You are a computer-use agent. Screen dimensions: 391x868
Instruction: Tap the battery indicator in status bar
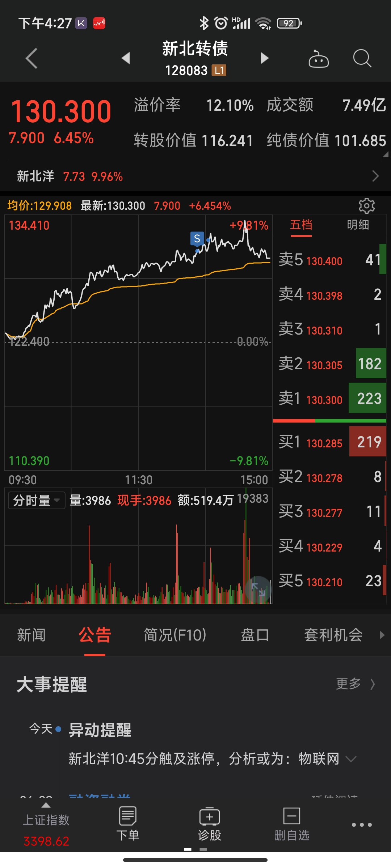pyautogui.click(x=289, y=24)
